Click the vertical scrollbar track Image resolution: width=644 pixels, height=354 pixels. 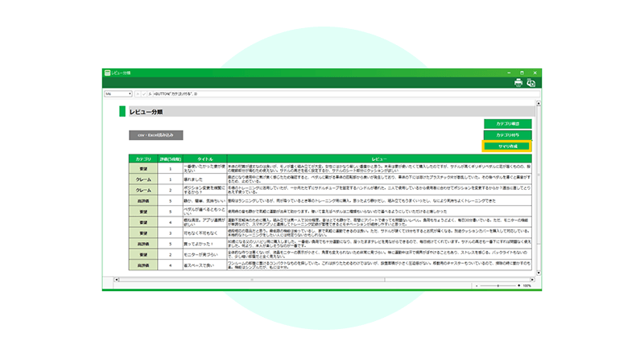click(539, 188)
